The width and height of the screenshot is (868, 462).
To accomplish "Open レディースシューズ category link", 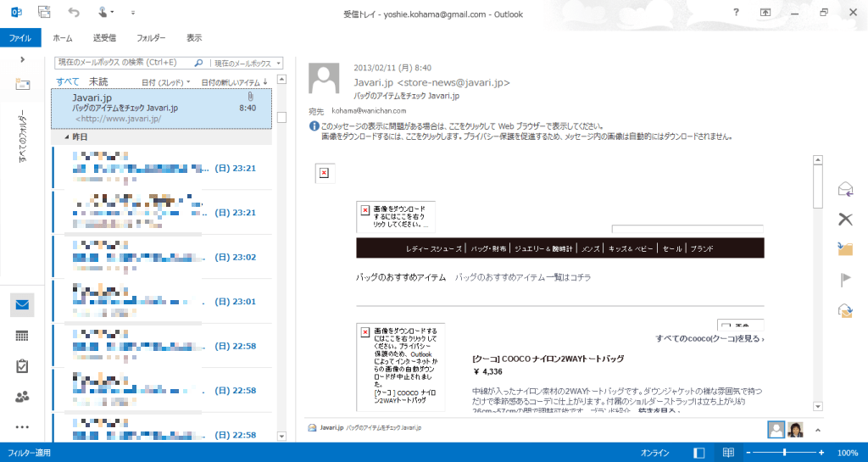I will click(x=434, y=248).
